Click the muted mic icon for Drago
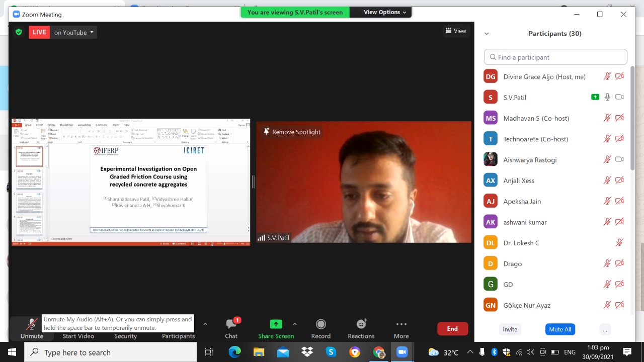644x362 pixels. pos(607,263)
